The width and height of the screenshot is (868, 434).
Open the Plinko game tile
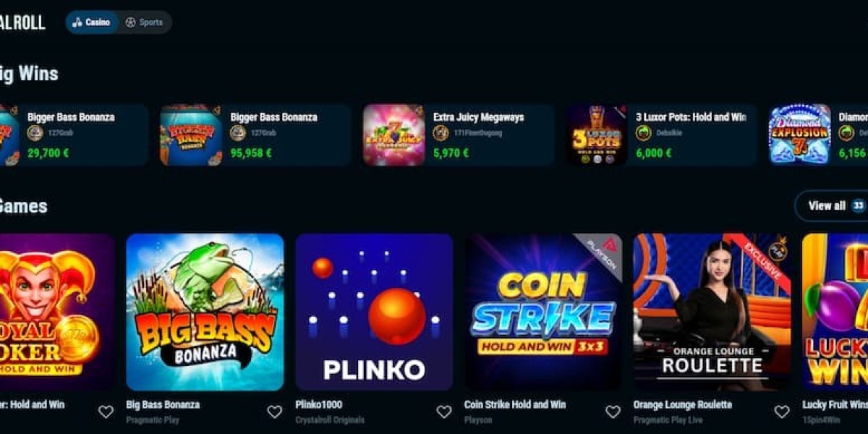(374, 312)
